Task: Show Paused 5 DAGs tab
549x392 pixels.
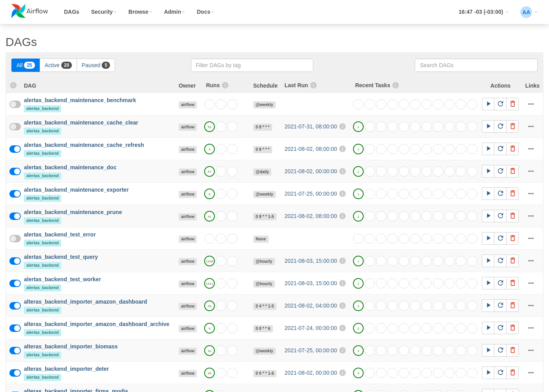Action: (x=95, y=65)
